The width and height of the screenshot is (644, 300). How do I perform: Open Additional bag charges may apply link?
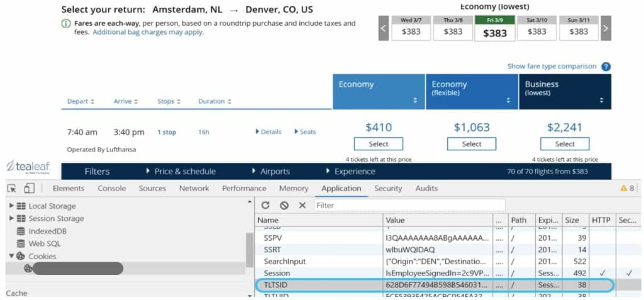[x=148, y=32]
